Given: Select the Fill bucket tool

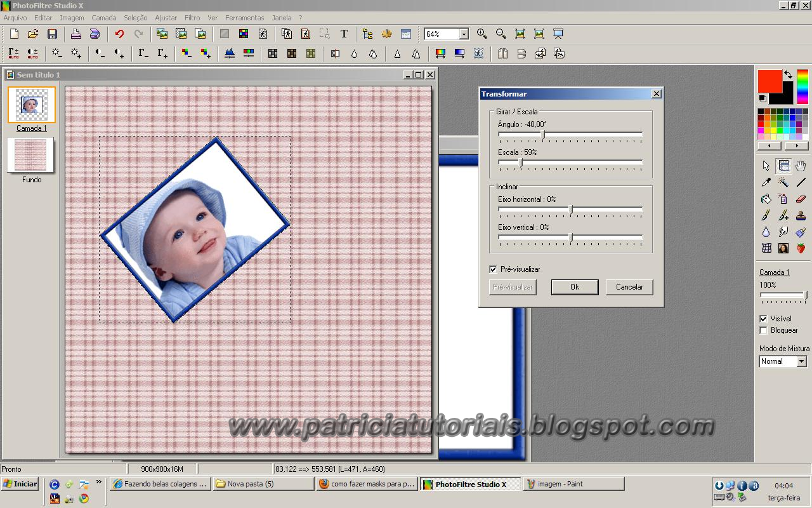Looking at the screenshot, I should click(765, 199).
